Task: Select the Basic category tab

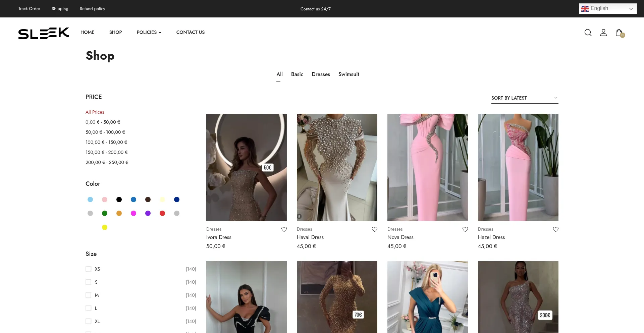Action: coord(297,74)
